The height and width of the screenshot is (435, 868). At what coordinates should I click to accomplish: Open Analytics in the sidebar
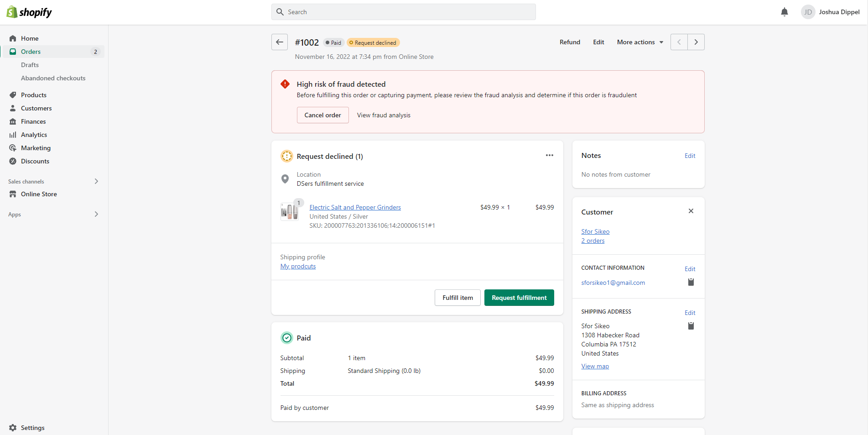pos(34,135)
